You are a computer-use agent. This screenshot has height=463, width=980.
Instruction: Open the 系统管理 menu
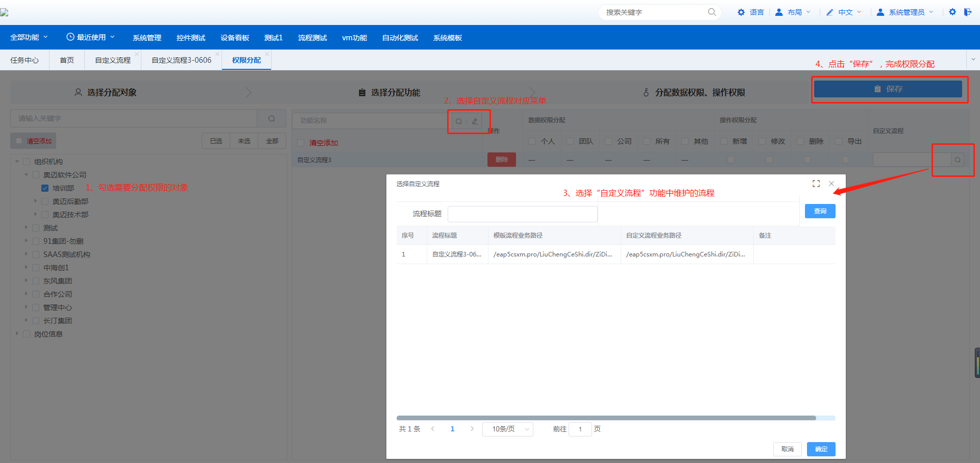pyautogui.click(x=147, y=38)
